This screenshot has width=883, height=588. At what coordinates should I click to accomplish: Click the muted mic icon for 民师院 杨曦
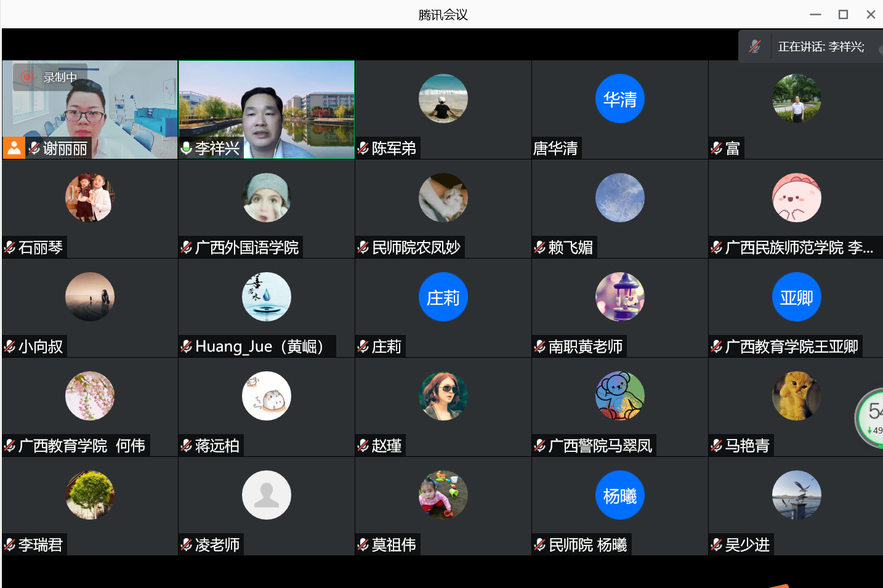pyautogui.click(x=540, y=545)
